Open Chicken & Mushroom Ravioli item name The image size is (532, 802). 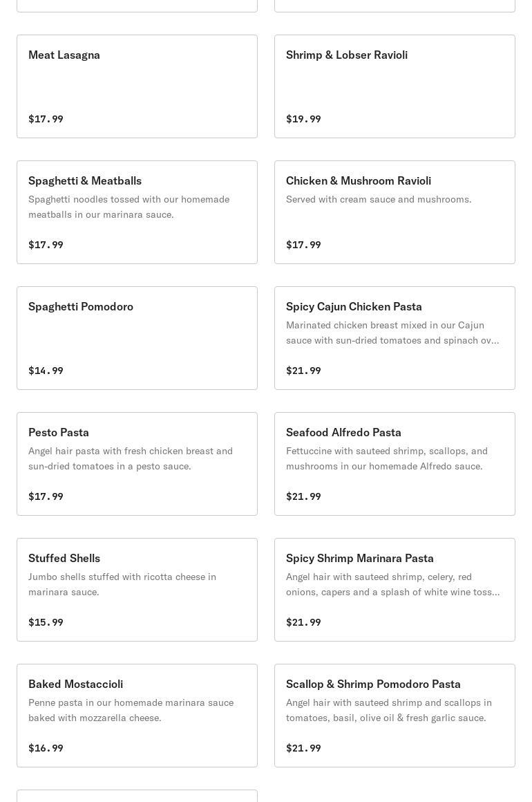(358, 181)
